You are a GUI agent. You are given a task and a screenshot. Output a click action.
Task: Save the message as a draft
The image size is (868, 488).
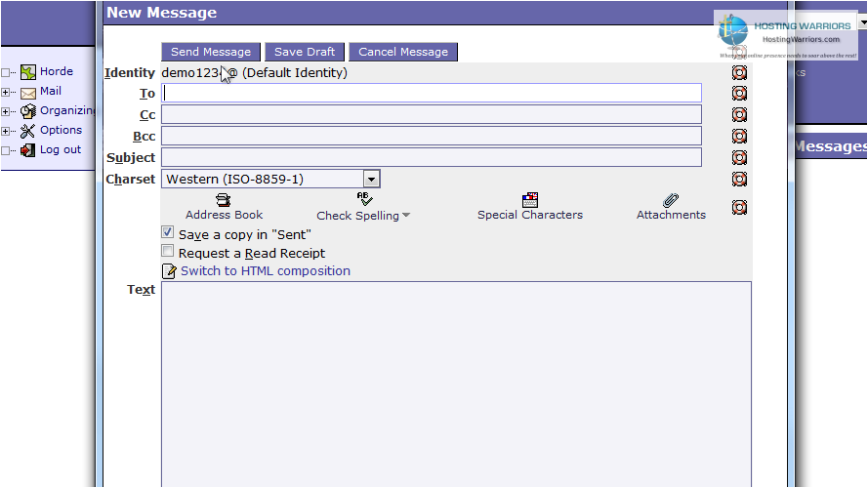(x=305, y=52)
